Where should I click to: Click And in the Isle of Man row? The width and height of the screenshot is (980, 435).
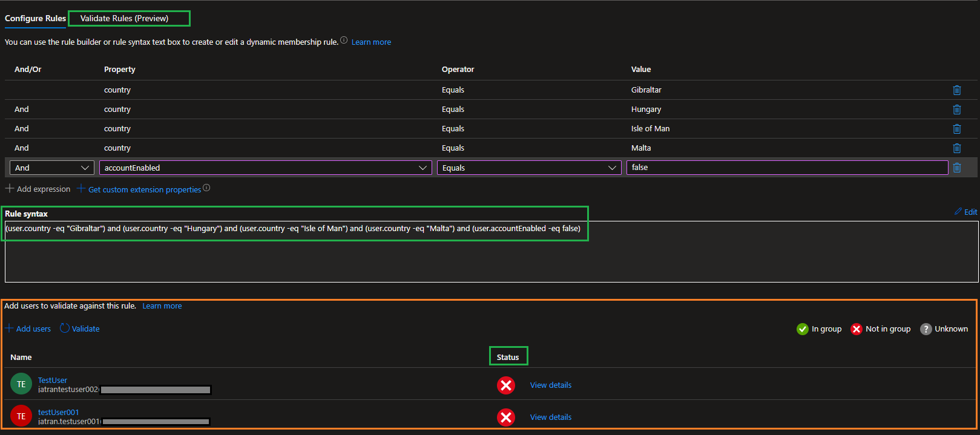pyautogui.click(x=22, y=128)
